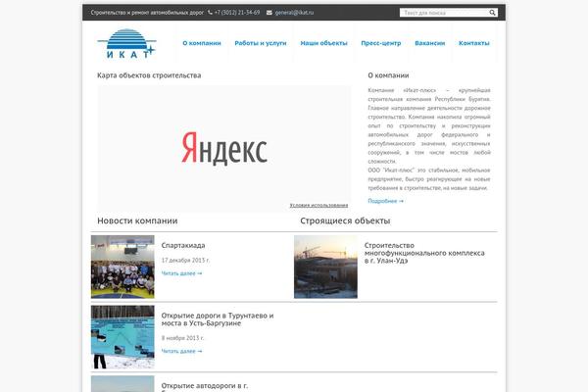The height and width of the screenshot is (392, 588).
Task: Open the Контакты menu item
Action: click(x=474, y=43)
